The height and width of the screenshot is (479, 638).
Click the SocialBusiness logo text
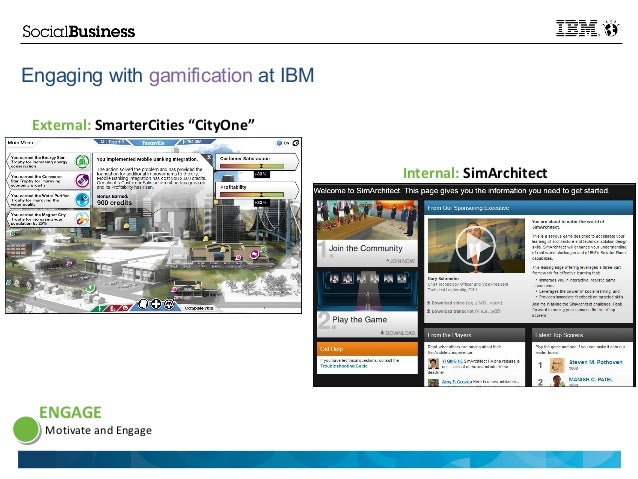click(79, 31)
